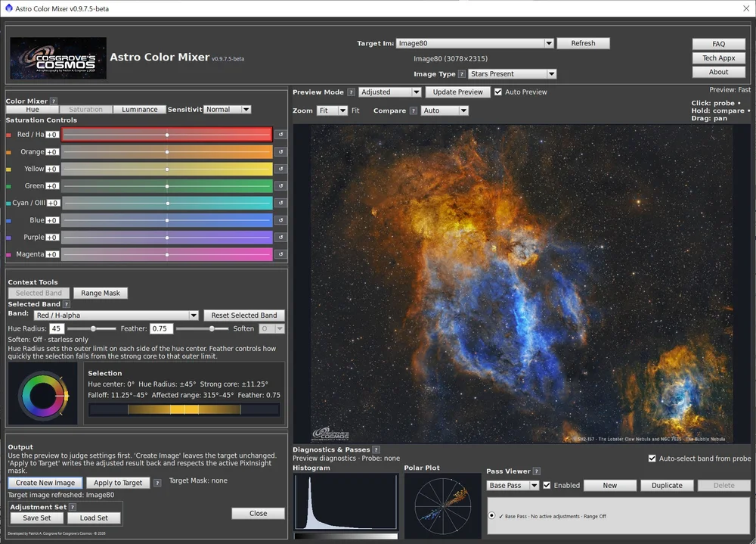Image resolution: width=756 pixels, height=544 pixels.
Task: Click Create New Image
Action: click(45, 483)
